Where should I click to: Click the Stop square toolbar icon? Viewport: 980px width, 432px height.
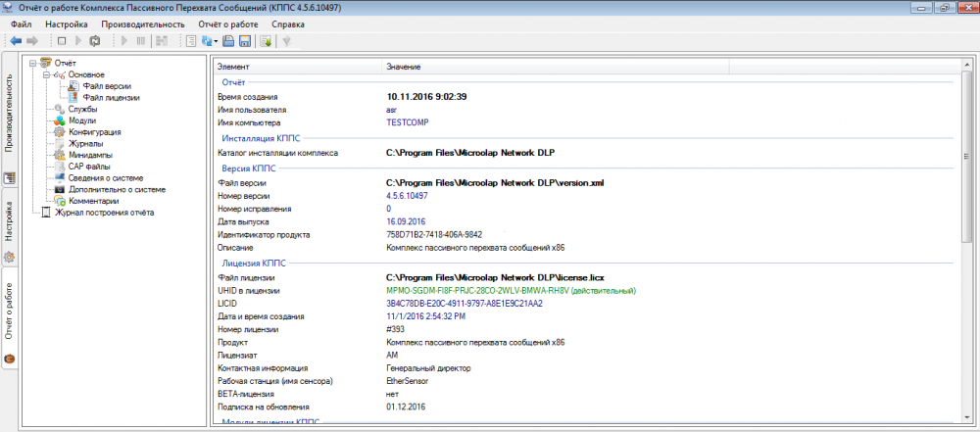coord(61,41)
